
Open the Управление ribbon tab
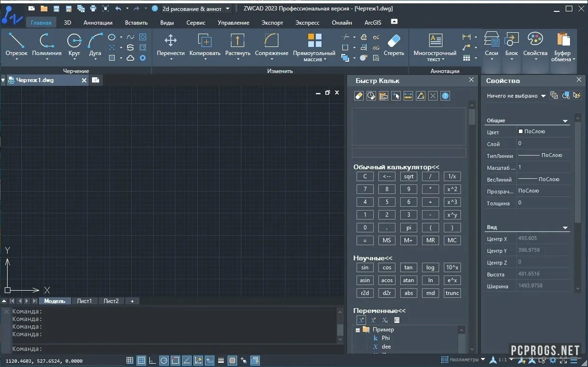(x=233, y=22)
